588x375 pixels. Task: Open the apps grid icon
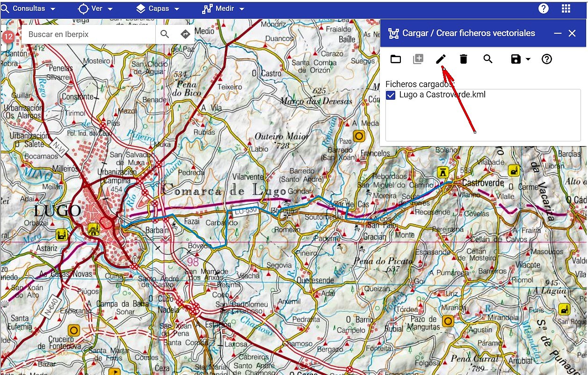pos(566,8)
